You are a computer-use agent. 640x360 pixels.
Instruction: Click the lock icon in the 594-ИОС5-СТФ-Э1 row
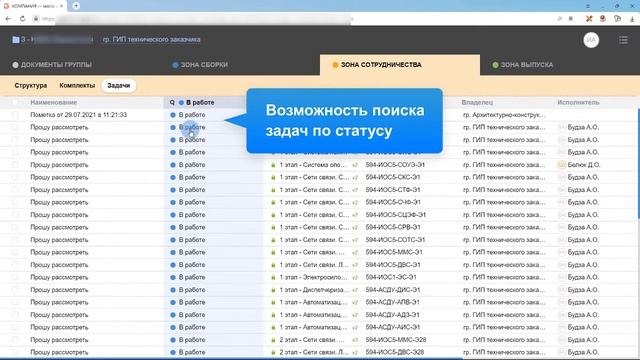[273, 190]
